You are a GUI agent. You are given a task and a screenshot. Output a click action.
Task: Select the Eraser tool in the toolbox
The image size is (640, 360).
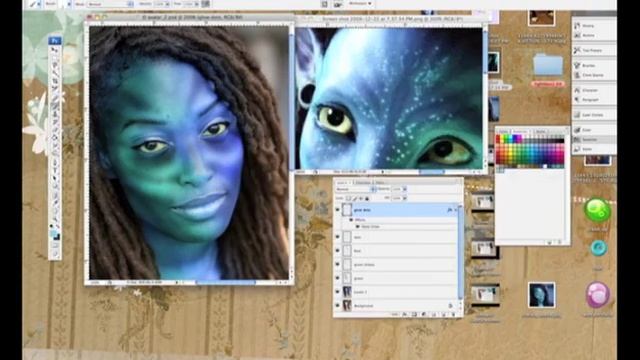tap(55, 129)
